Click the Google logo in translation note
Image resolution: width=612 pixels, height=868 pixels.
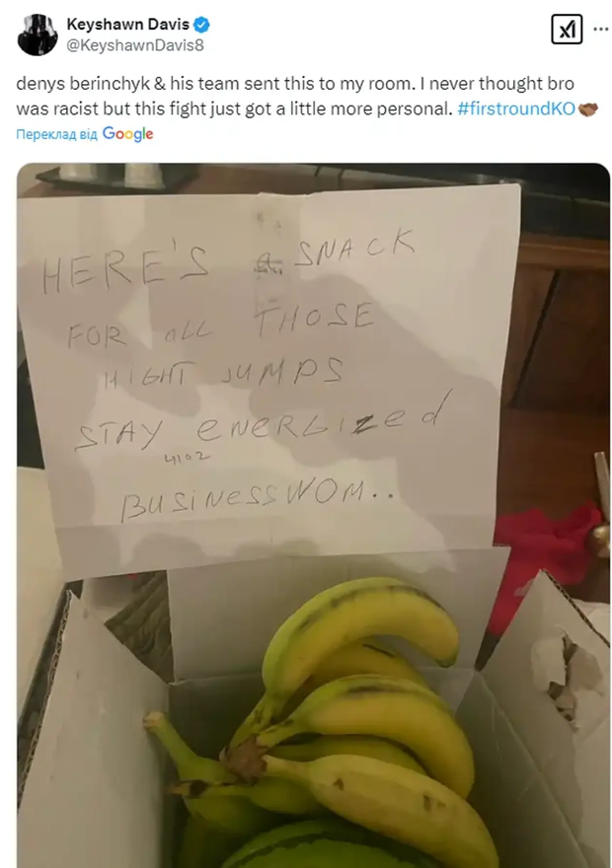tap(128, 134)
